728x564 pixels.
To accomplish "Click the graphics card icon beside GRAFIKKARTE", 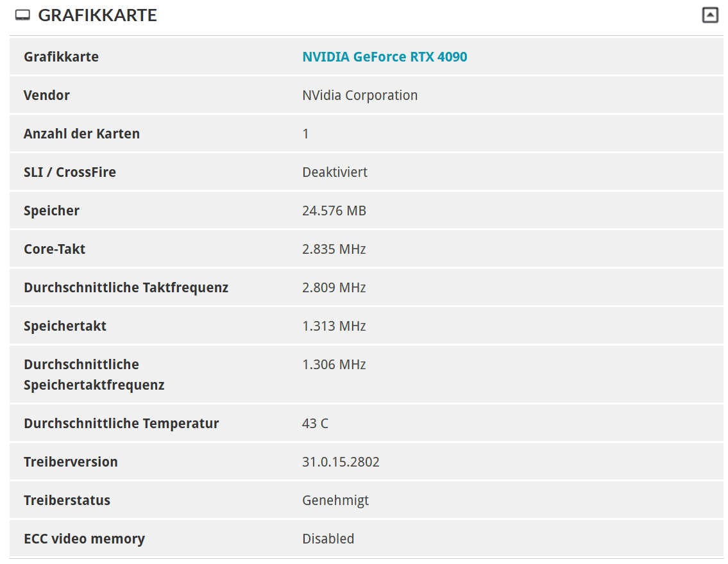I will tap(22, 15).
